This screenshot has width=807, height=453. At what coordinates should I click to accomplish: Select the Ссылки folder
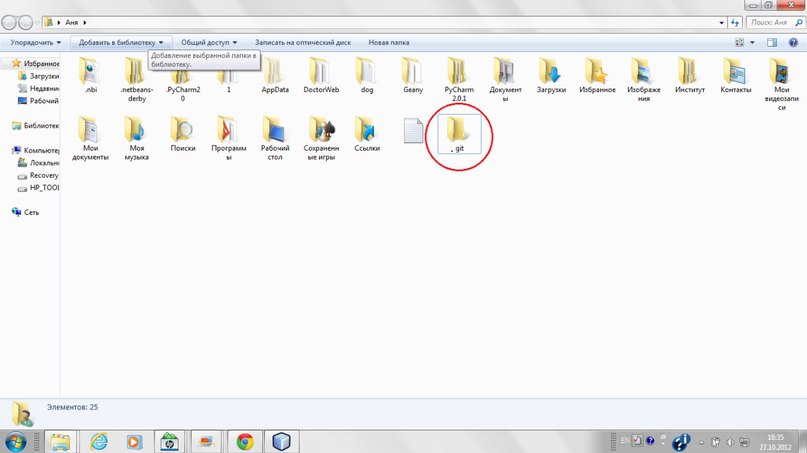[366, 134]
